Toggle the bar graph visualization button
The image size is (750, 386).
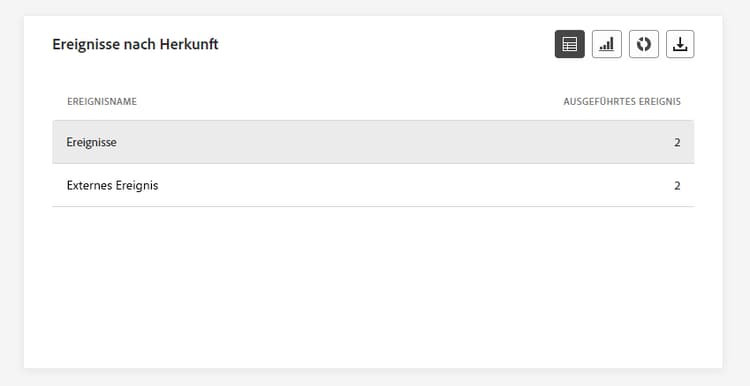pos(607,44)
